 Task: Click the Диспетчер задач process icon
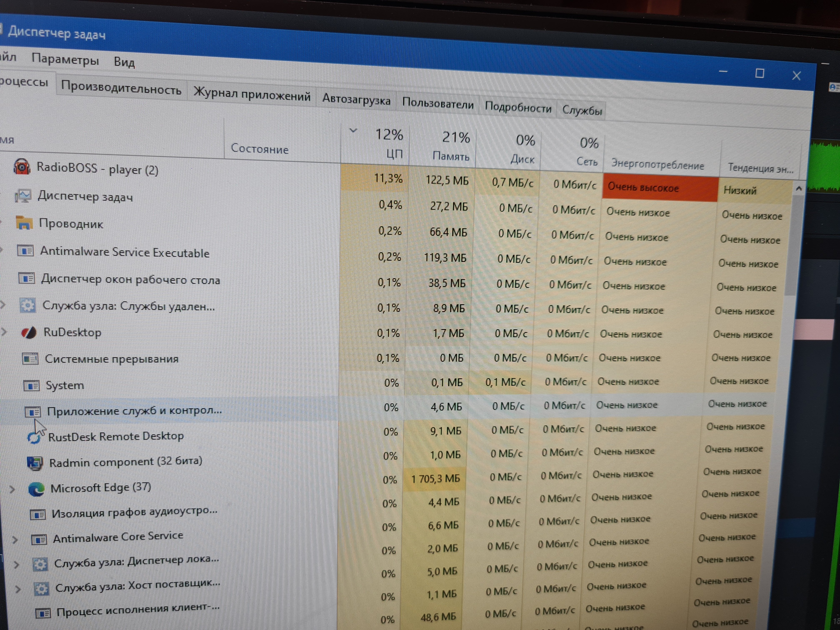[24, 196]
